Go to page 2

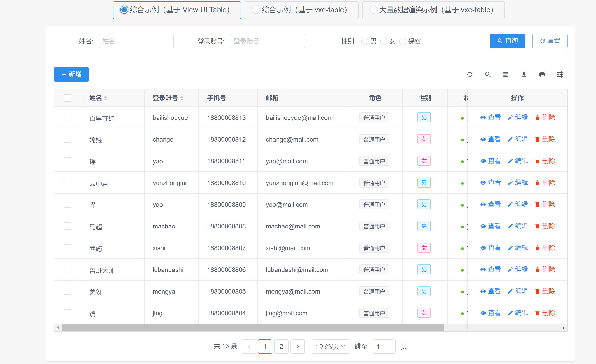pos(281,347)
